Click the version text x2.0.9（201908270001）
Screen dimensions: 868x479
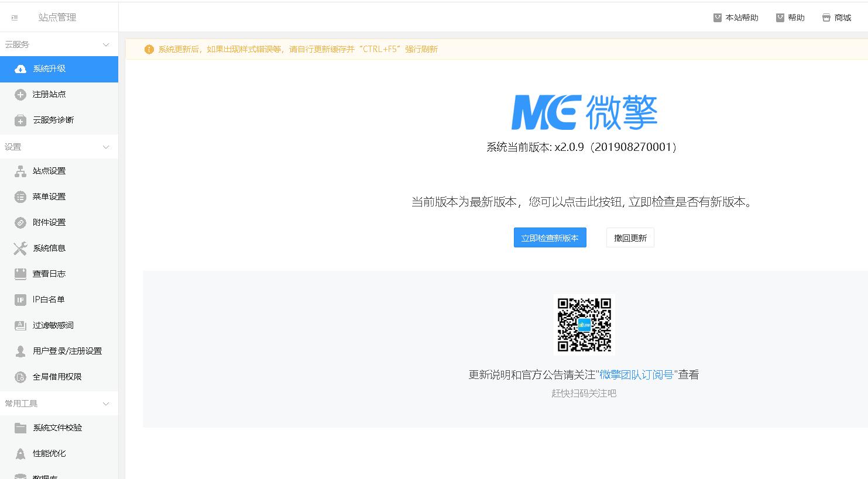[x=617, y=147]
